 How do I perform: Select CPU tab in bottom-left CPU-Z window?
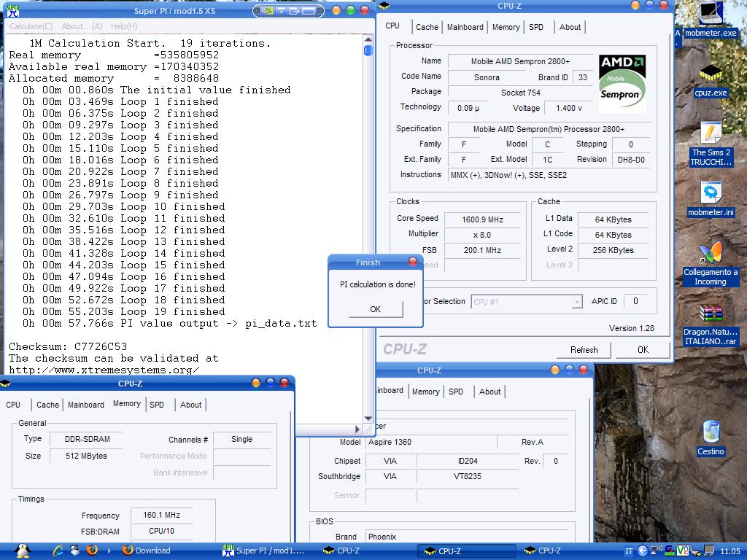pos(13,405)
